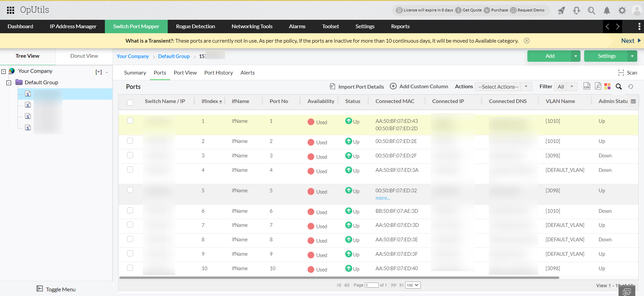Open the column chooser grid icon
This screenshot has height=296, width=644.
pos(633,101)
